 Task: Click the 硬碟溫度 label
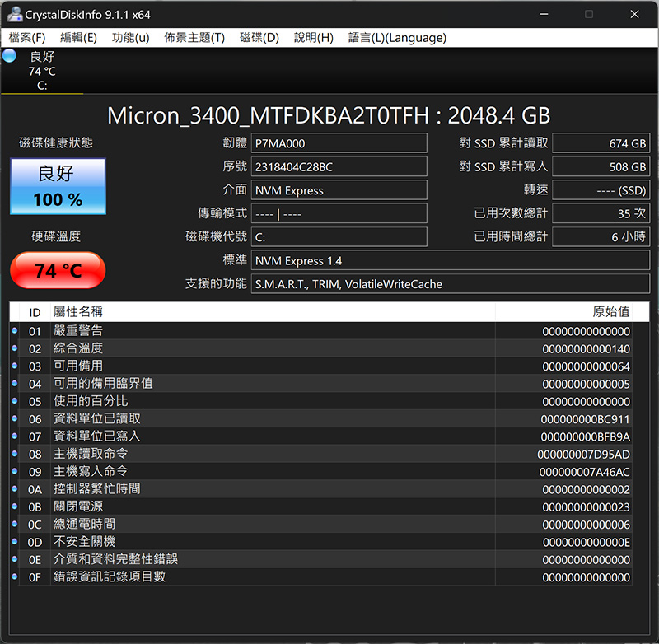click(x=56, y=236)
